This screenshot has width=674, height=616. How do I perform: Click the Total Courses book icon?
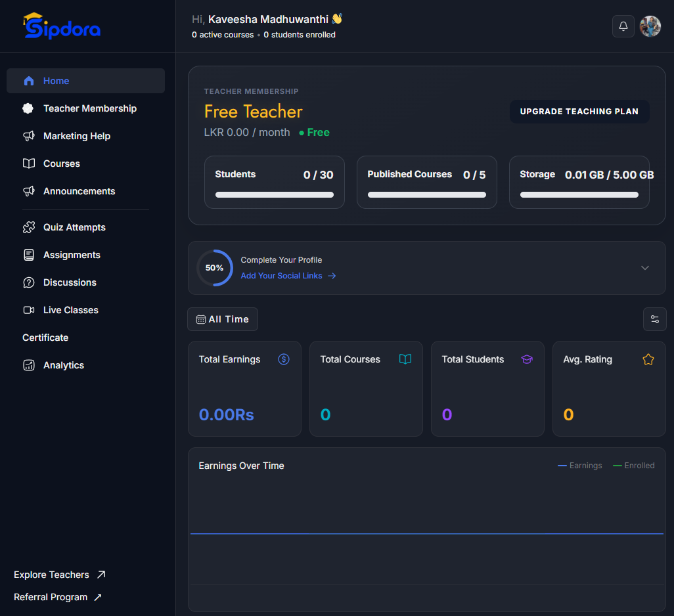click(x=405, y=359)
